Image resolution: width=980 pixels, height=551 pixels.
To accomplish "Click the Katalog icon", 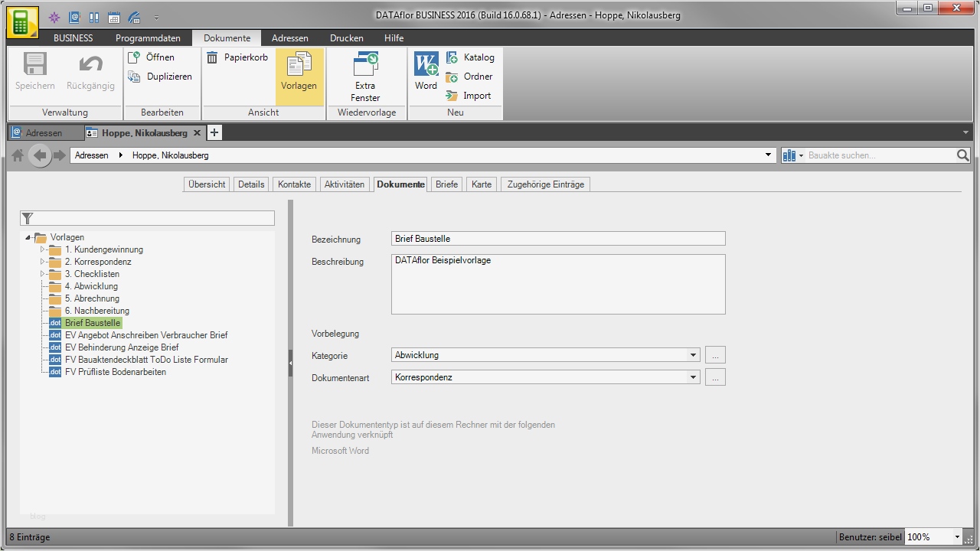I will 452,57.
